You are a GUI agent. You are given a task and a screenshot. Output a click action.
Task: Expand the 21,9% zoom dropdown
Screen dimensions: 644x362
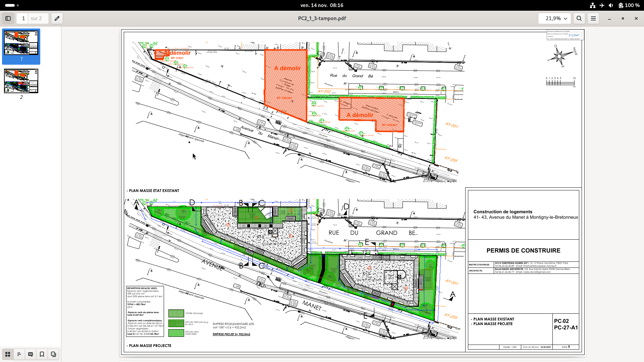[566, 18]
